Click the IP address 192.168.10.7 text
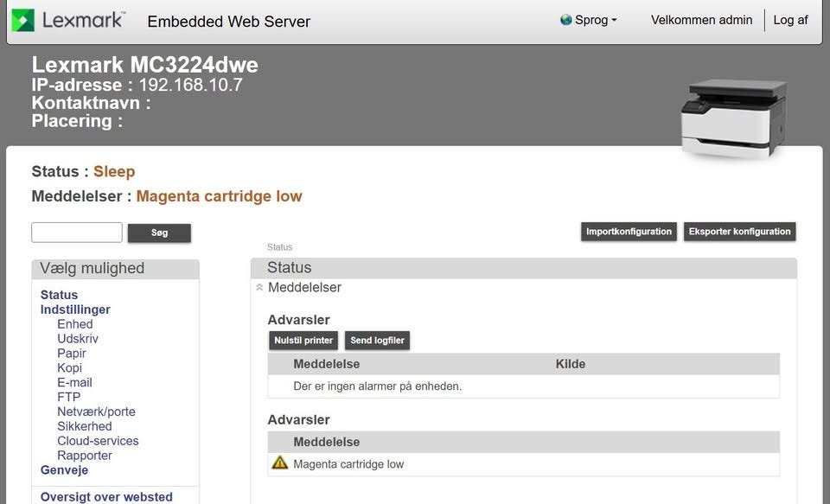This screenshot has width=830, height=504. pyautogui.click(x=190, y=85)
